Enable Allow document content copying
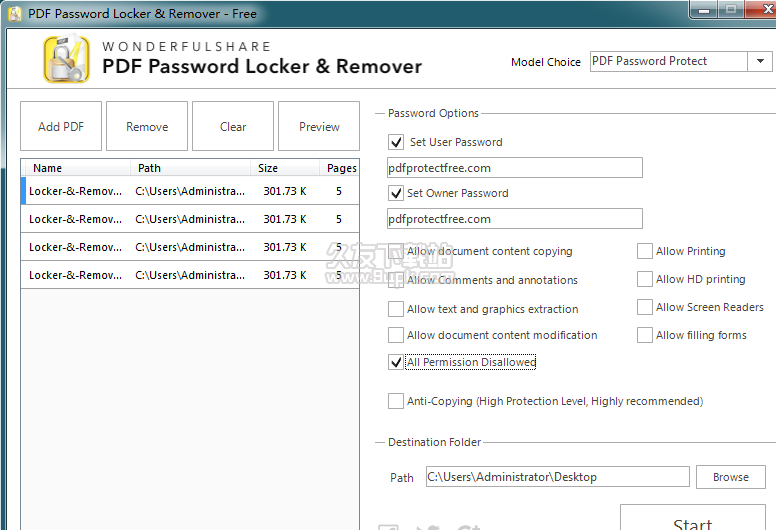Image resolution: width=776 pixels, height=530 pixels. (x=396, y=251)
